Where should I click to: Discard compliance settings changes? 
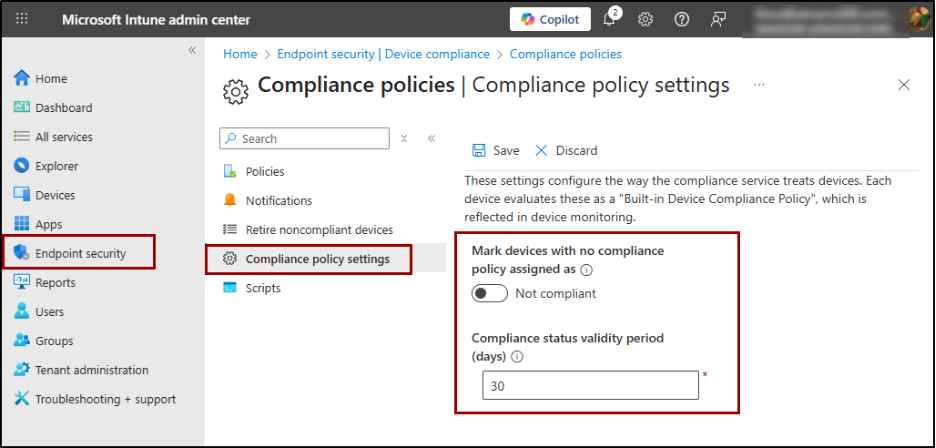[x=566, y=151]
